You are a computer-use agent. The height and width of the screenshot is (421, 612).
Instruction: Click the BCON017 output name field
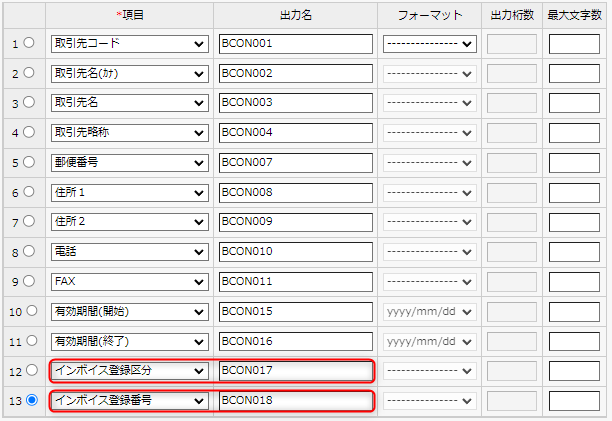click(295, 371)
